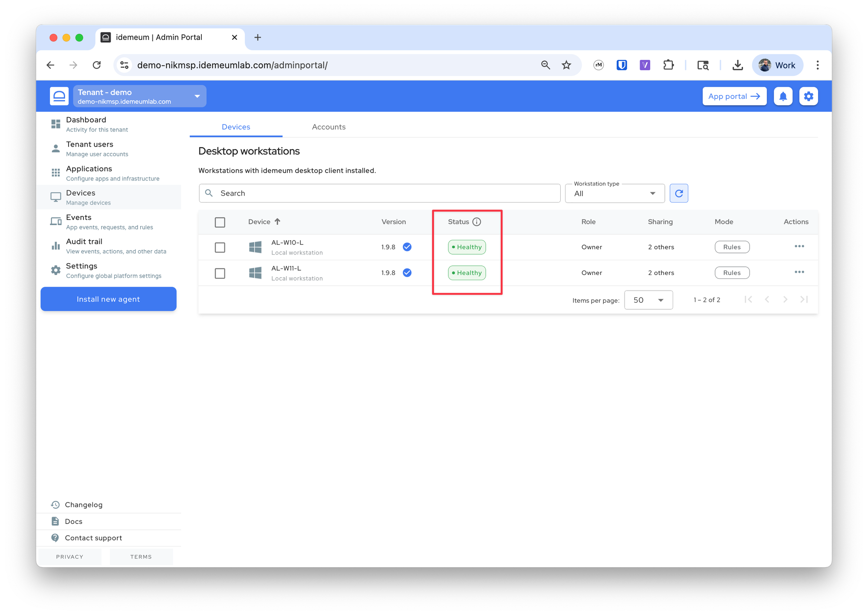Image resolution: width=868 pixels, height=615 pixels.
Task: Open Tenant users in sidebar
Action: (108, 148)
